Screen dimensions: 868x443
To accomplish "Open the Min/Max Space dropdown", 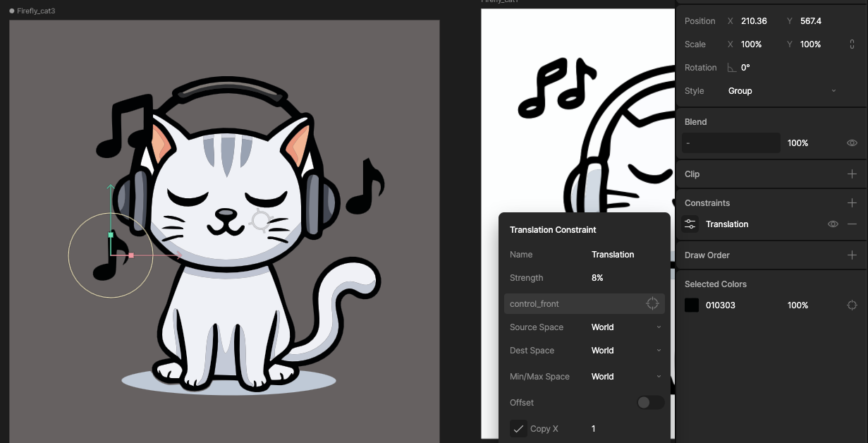I will point(626,377).
